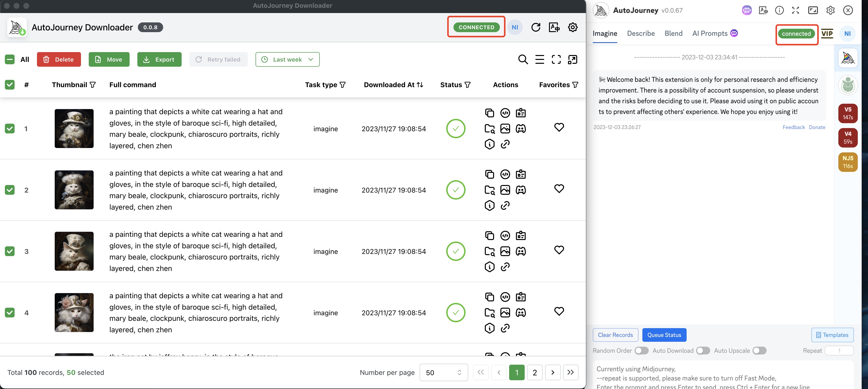Click the Export button

point(159,59)
